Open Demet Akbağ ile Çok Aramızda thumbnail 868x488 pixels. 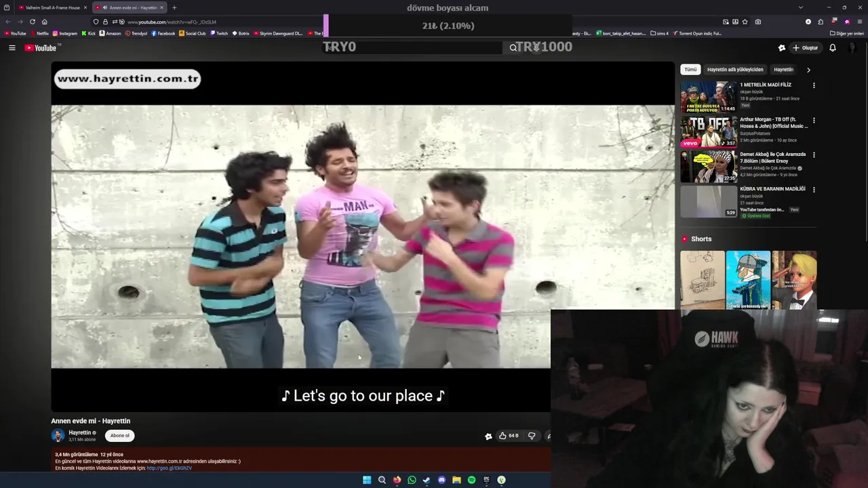point(709,166)
